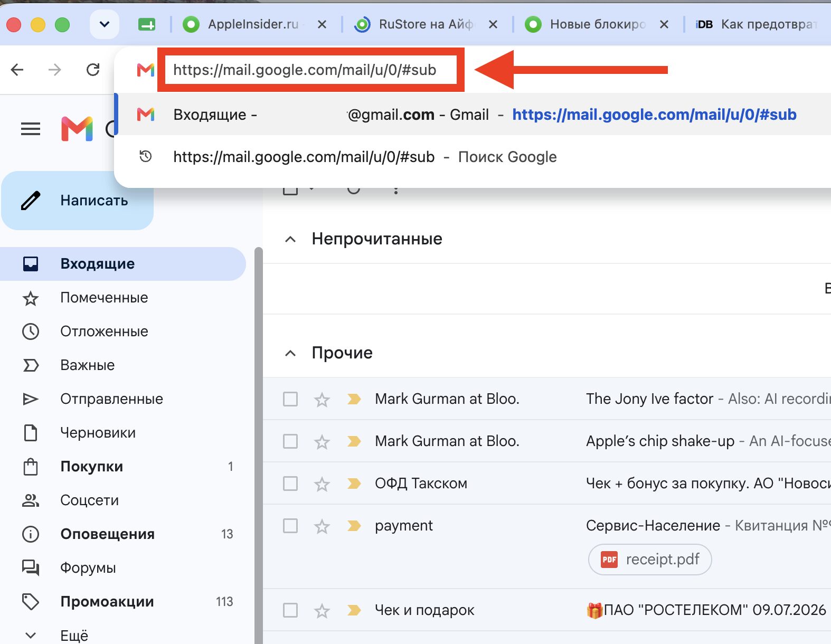The height and width of the screenshot is (644, 831).
Task: Compose a new email with Написать
Action: [x=77, y=201]
